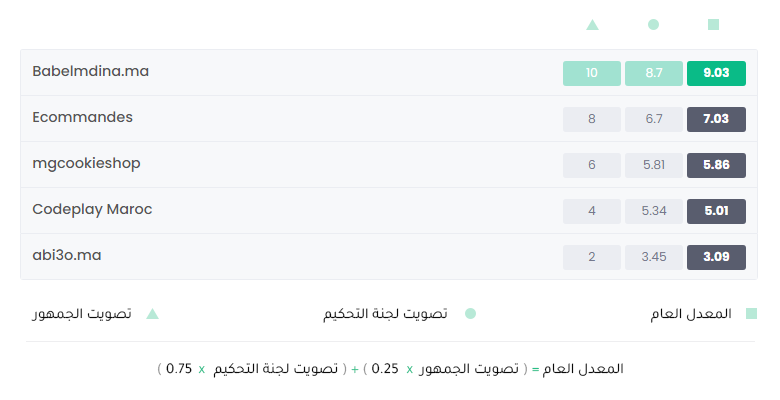
Task: Click Ecommandes overall score 7.03 badge
Action: tap(716, 119)
